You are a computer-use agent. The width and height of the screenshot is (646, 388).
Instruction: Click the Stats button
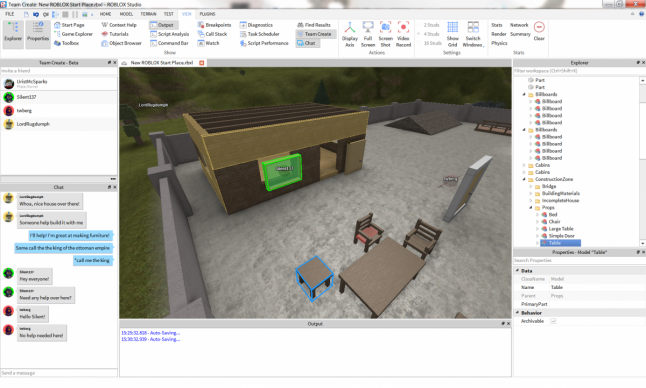[x=497, y=25]
